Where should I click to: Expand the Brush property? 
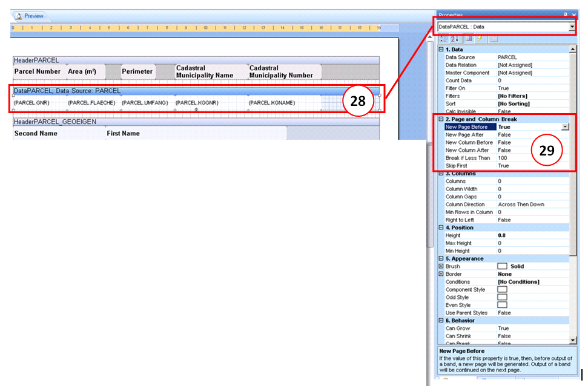[x=441, y=266]
